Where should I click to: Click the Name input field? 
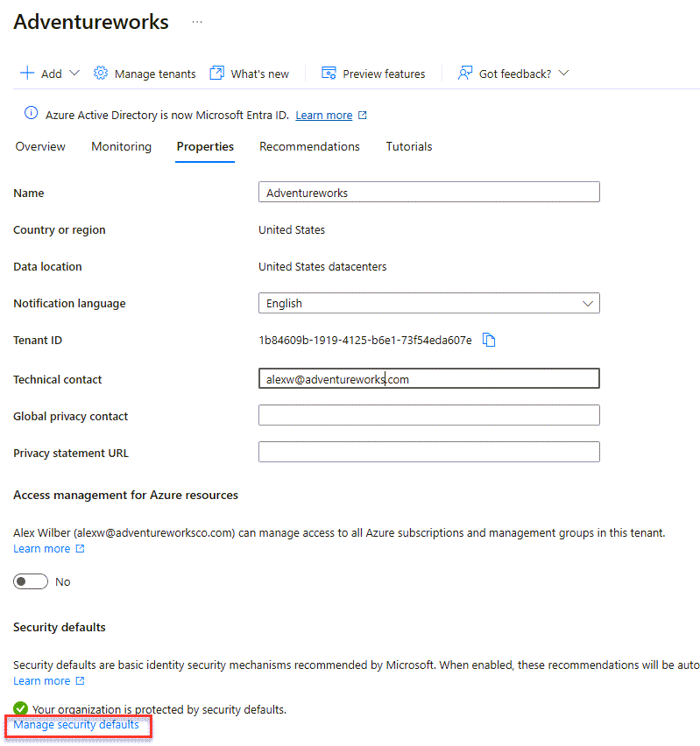[429, 193]
